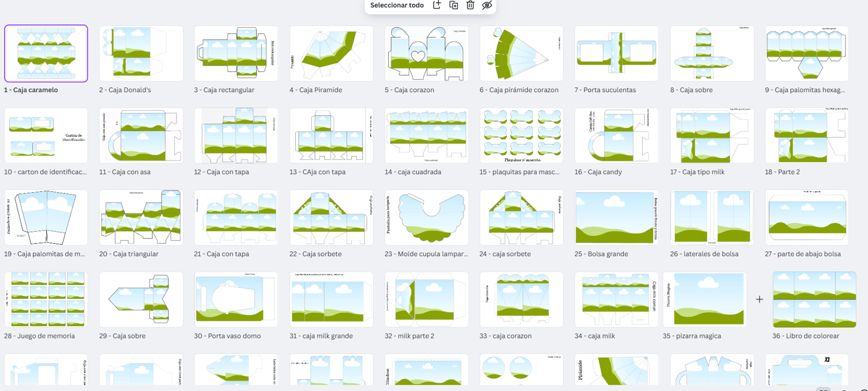Select the pizarra magica page thumbnail
This screenshot has width=868, height=391.
(x=705, y=299)
